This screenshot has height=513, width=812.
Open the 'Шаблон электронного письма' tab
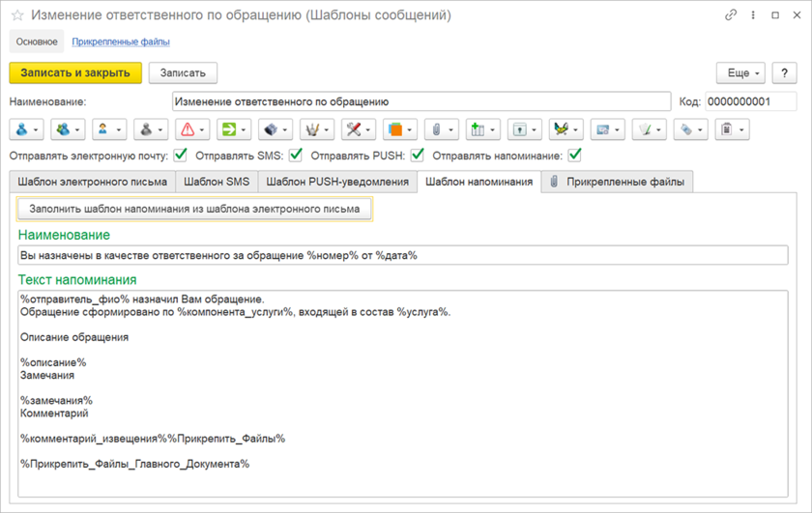click(x=91, y=182)
